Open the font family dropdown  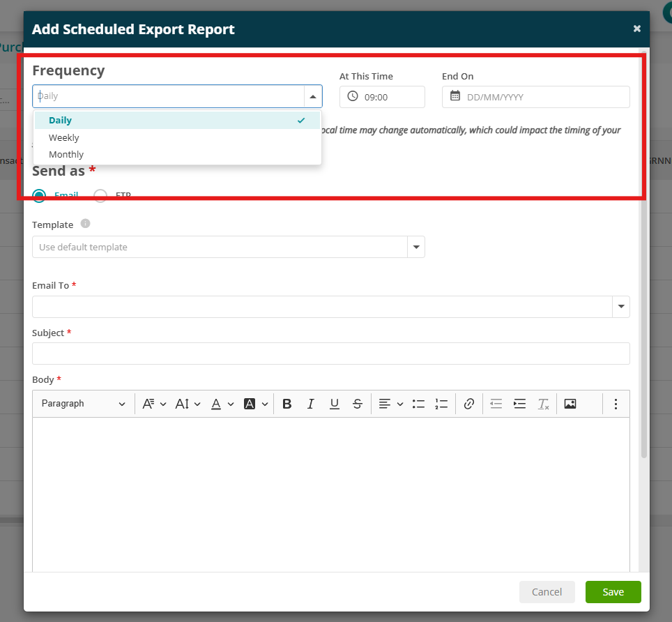pos(154,404)
